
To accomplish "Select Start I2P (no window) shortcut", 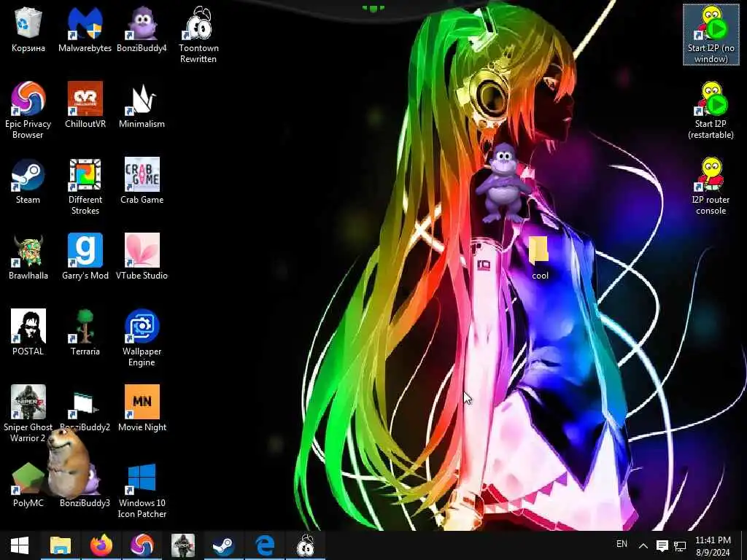I will pyautogui.click(x=711, y=35).
